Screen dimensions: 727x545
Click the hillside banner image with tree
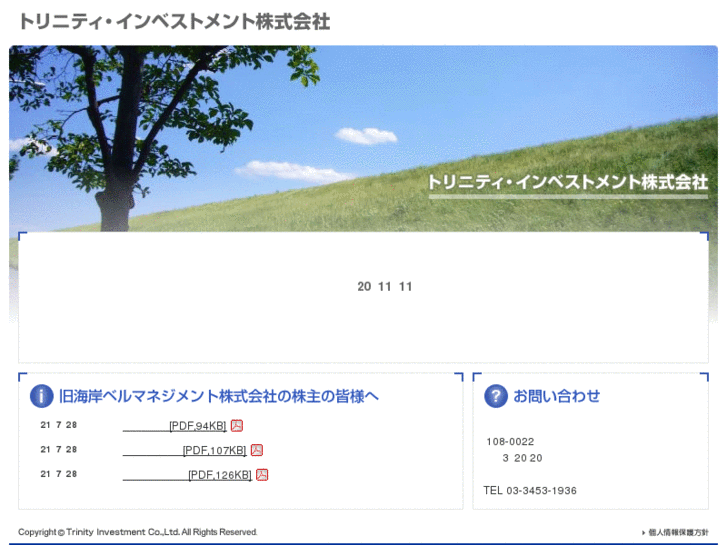(x=364, y=138)
